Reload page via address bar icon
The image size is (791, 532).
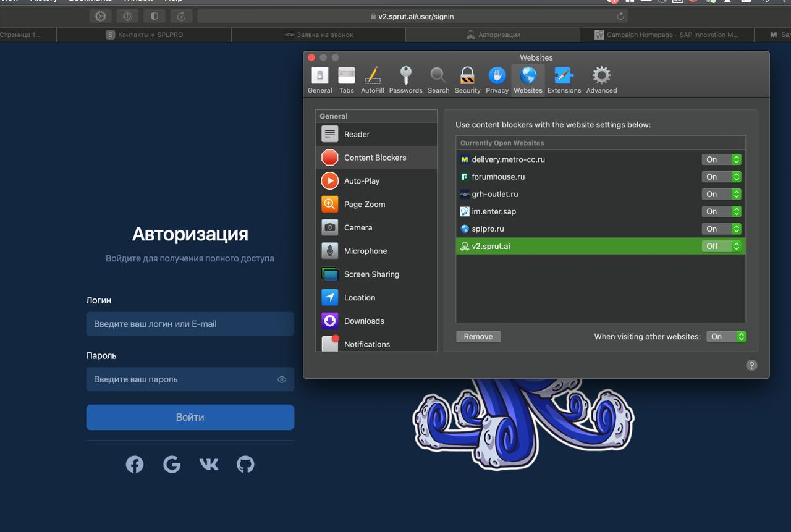point(620,17)
